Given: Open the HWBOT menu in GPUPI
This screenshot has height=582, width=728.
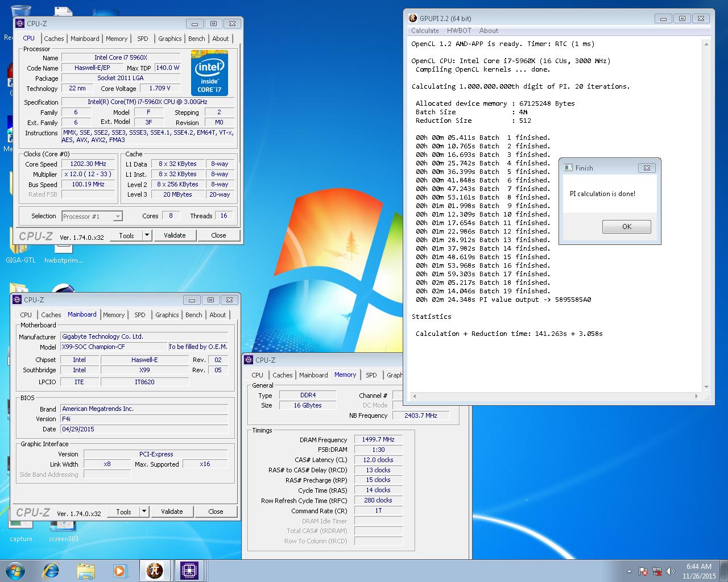Looking at the screenshot, I should click(x=458, y=31).
